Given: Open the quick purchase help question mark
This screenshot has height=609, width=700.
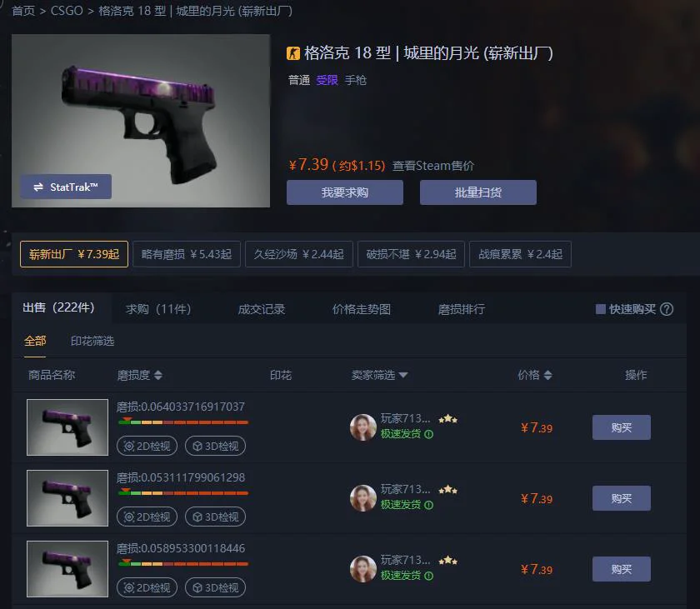Looking at the screenshot, I should tap(667, 309).
